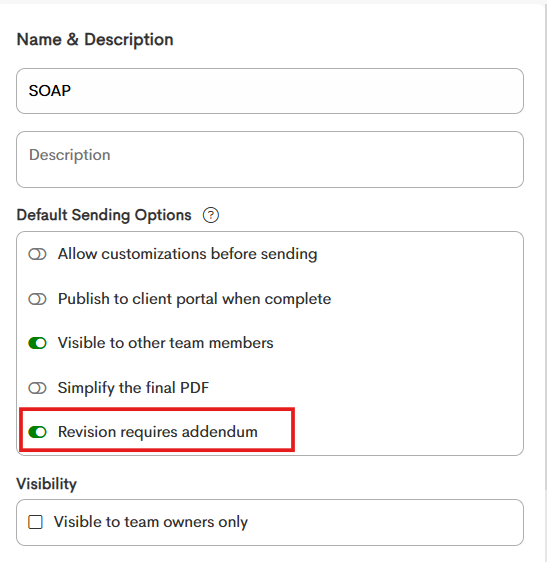Viewport: 547px width, 562px height.
Task: Click the Default Sending Options heading text
Action: tap(104, 215)
